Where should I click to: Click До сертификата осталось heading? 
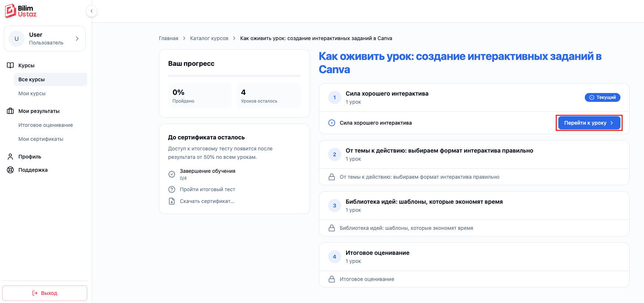206,137
